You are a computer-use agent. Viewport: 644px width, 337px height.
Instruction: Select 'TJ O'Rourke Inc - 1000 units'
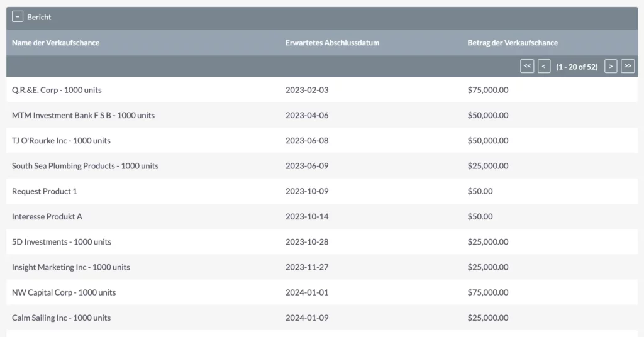[61, 140]
